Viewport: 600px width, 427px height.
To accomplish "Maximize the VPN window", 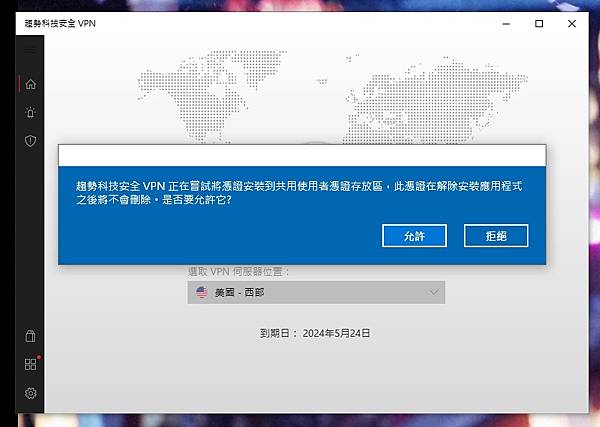I will 539,24.
